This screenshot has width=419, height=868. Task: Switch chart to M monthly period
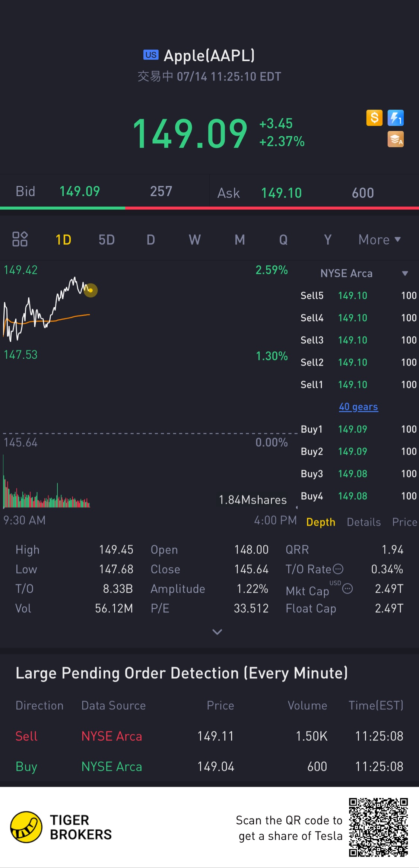(240, 240)
